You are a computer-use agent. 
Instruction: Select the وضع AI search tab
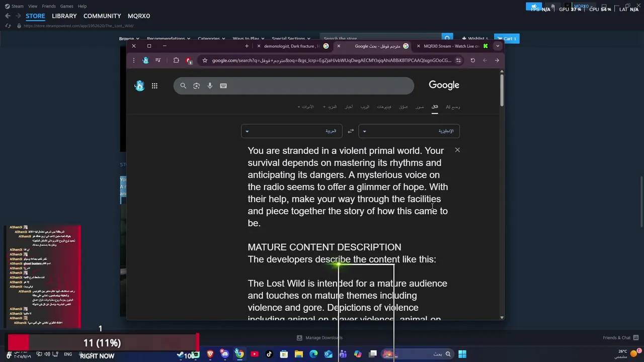click(453, 107)
